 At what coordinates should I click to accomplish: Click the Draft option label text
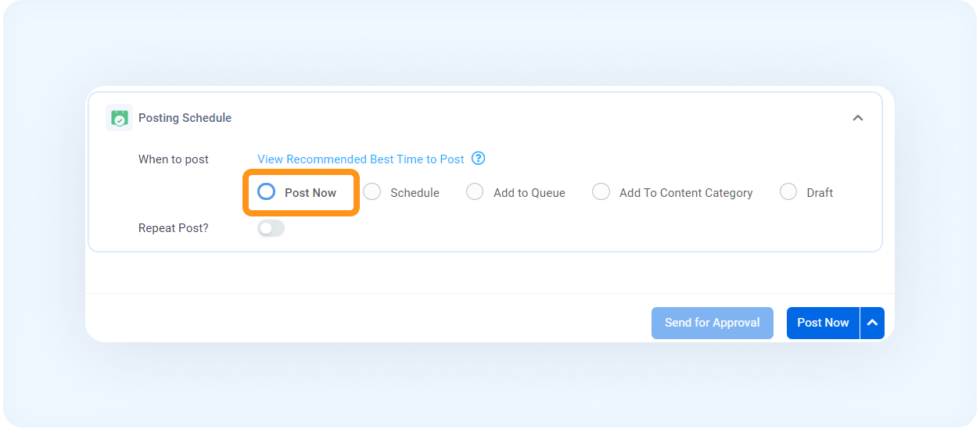point(820,193)
